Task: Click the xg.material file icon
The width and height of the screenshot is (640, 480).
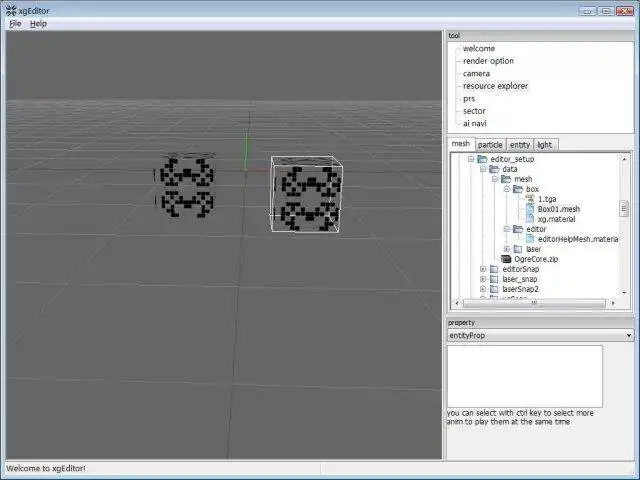Action: (x=530, y=219)
